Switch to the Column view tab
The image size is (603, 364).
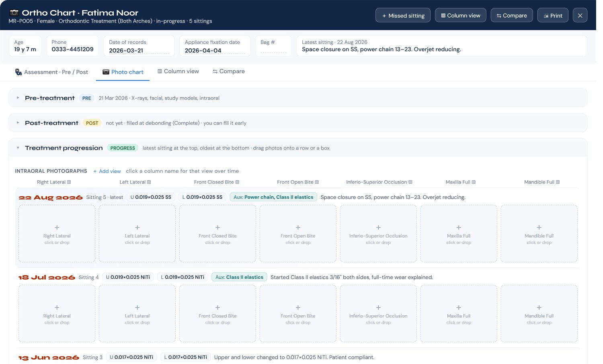178,71
